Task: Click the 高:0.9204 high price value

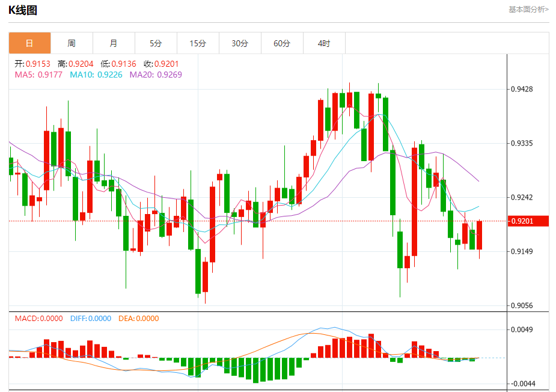Action: (76, 64)
